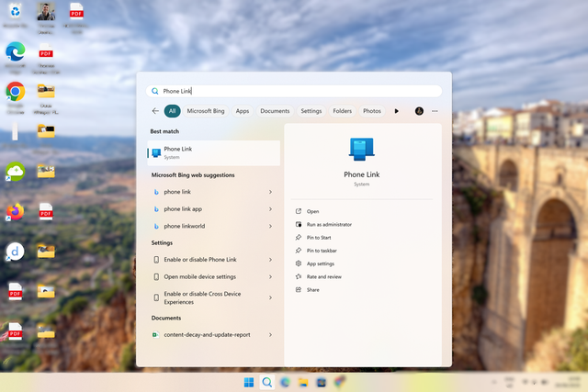Viewport: 588px width, 392px height.
Task: Open Phone Link from the preview actions
Action: pyautogui.click(x=312, y=211)
